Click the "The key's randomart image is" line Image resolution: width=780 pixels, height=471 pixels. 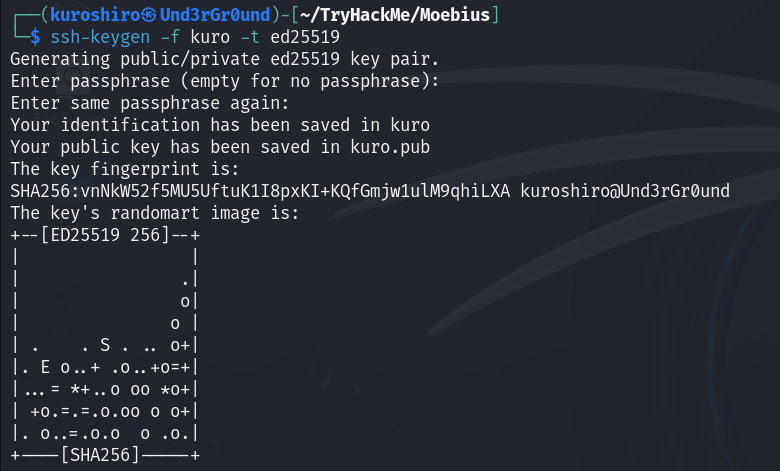pos(155,213)
